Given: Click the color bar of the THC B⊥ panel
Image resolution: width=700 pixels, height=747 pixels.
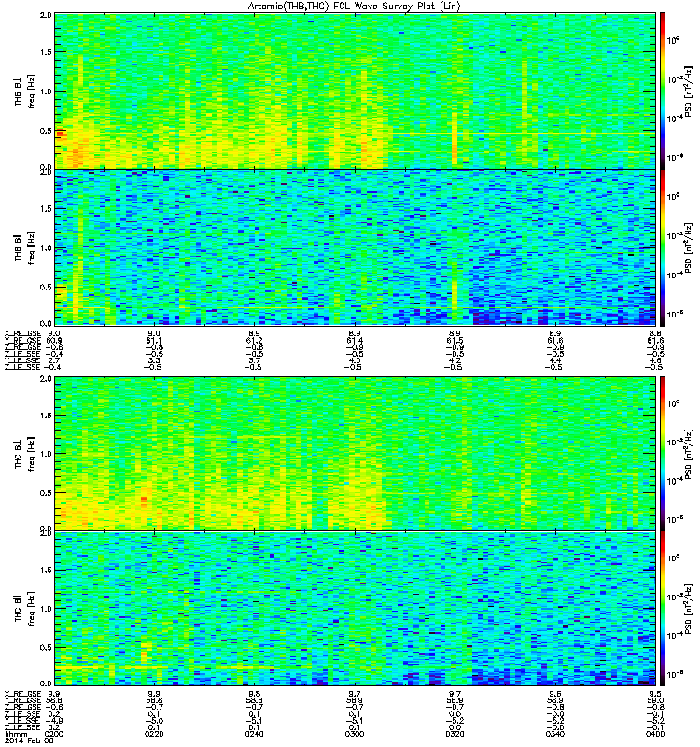Looking at the screenshot, I should 663,454.
